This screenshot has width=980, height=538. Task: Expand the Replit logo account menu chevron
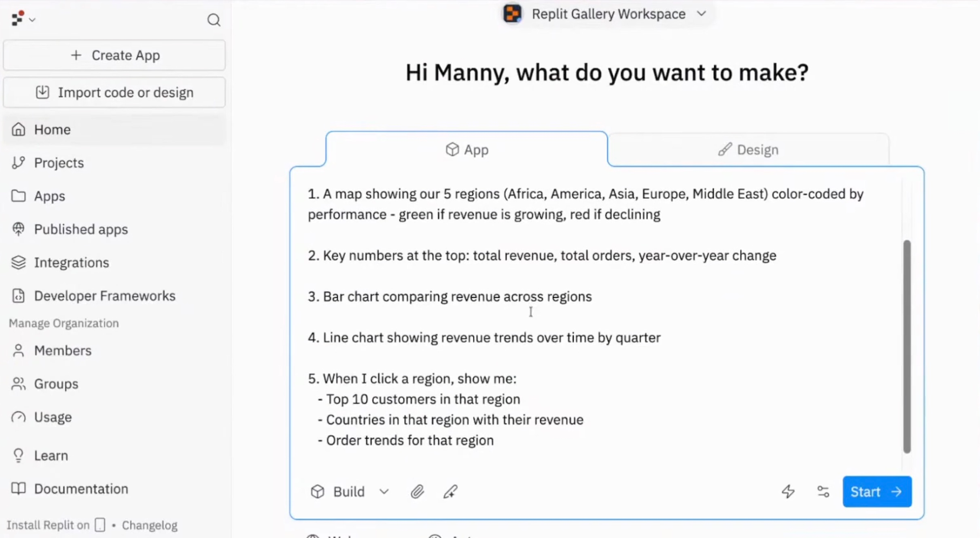[x=32, y=20]
